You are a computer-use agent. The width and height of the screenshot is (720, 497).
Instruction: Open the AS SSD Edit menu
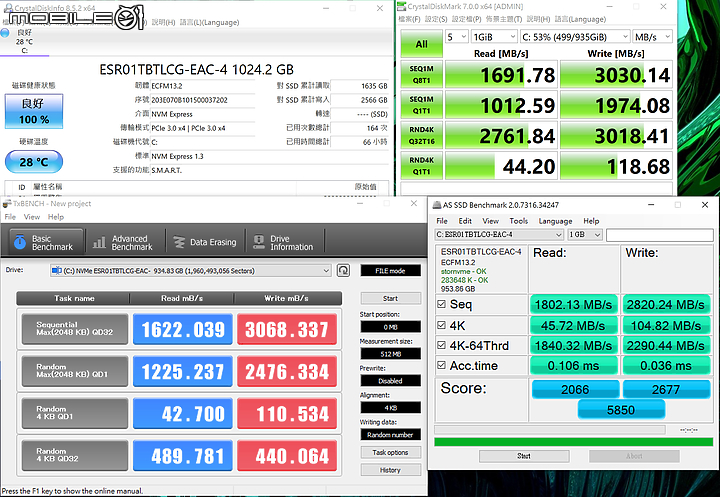pyautogui.click(x=465, y=221)
